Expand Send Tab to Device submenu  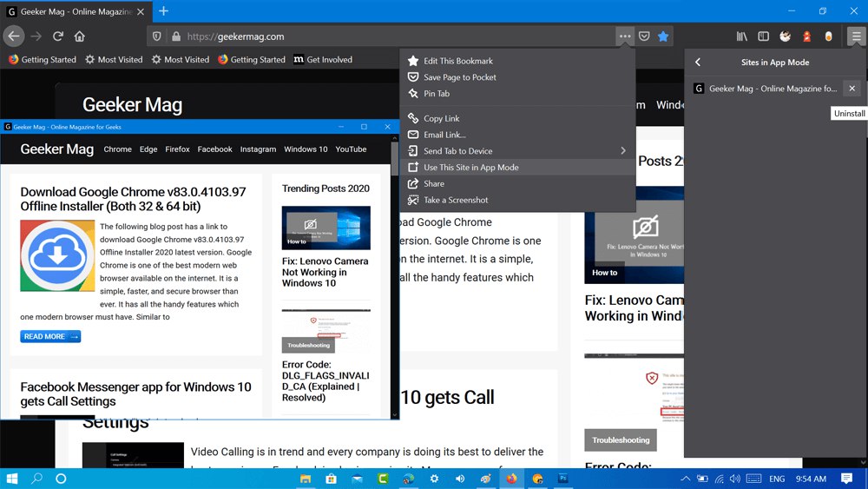click(x=517, y=150)
